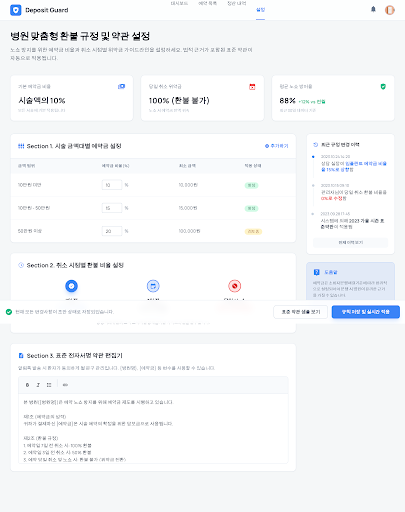Click inside the terms editor text area

pyautogui.click(x=153, y=428)
